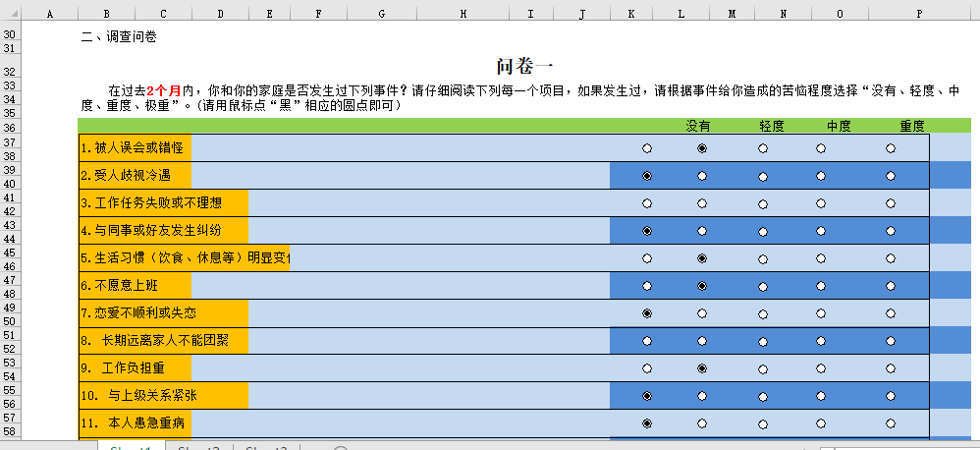Click the 二、调查问卷 section heading cell
The height and width of the screenshot is (450, 980).
click(x=119, y=37)
